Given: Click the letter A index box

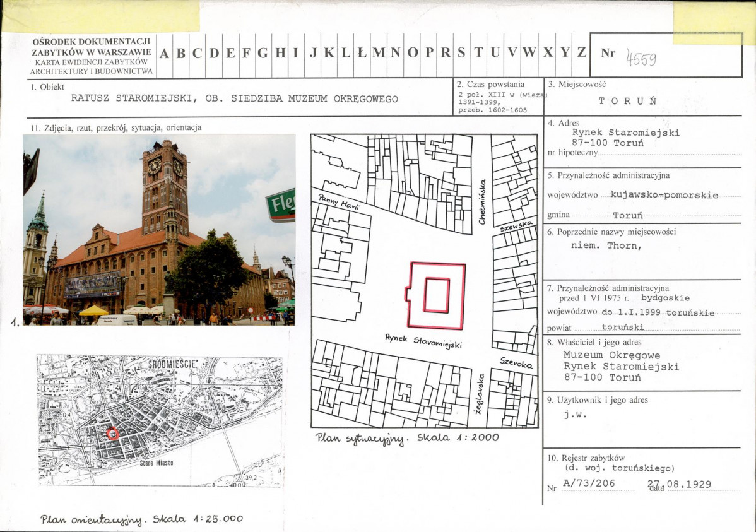Looking at the screenshot, I should tap(163, 54).
